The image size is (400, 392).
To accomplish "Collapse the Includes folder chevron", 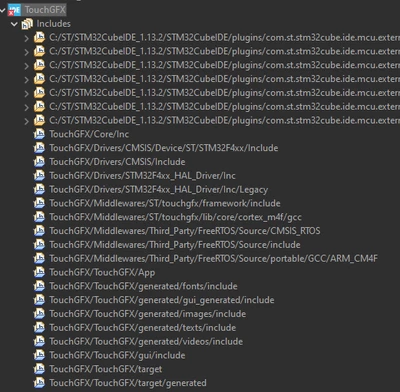I will click(x=14, y=24).
